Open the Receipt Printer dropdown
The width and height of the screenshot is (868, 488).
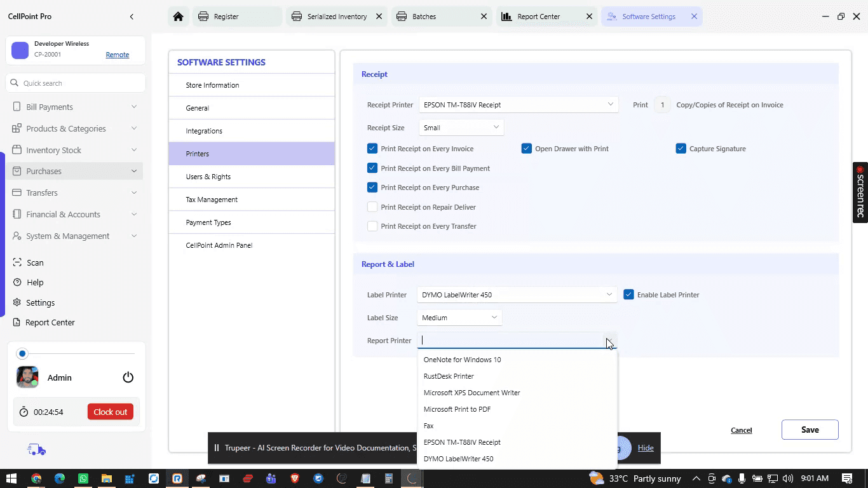pos(518,105)
